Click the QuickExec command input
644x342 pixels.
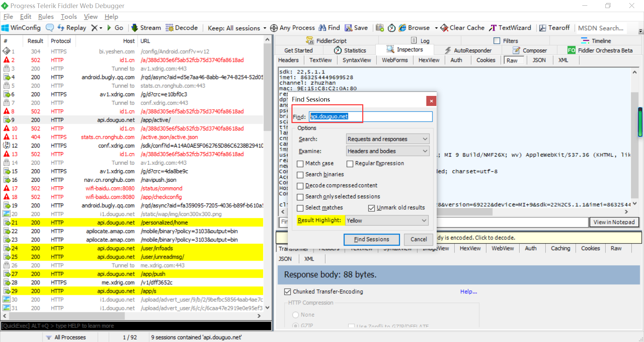coord(136,326)
